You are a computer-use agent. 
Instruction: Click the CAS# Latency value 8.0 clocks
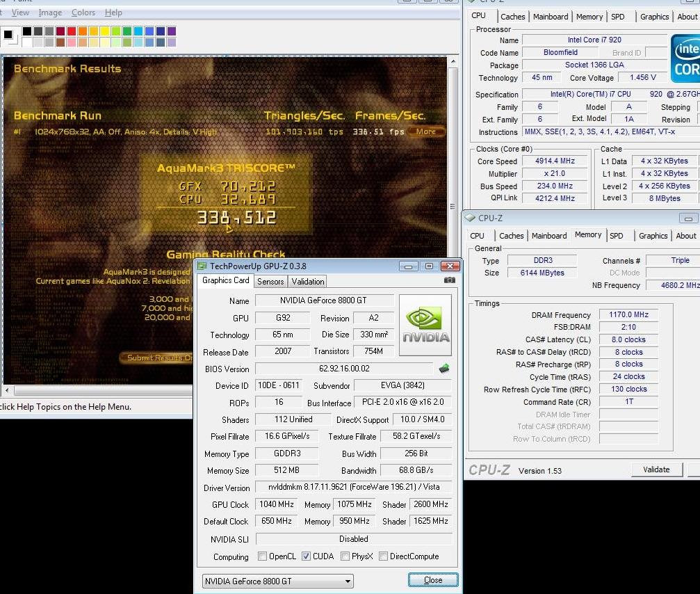coord(628,339)
